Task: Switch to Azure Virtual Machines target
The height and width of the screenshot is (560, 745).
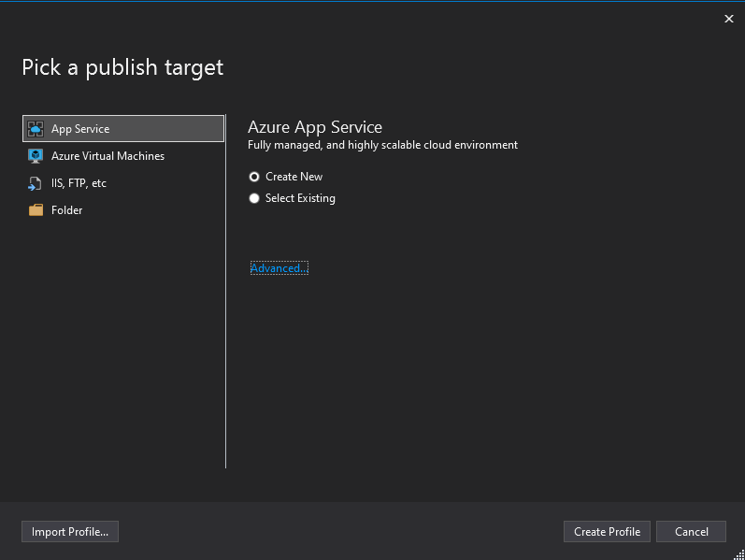Action: (x=107, y=156)
